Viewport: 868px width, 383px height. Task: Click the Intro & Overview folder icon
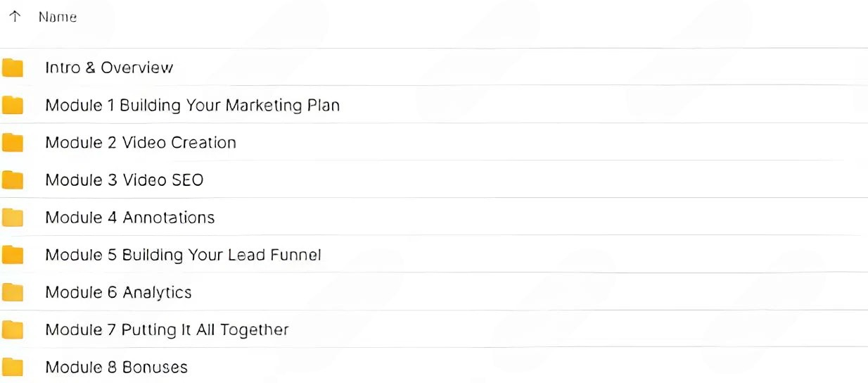13,68
